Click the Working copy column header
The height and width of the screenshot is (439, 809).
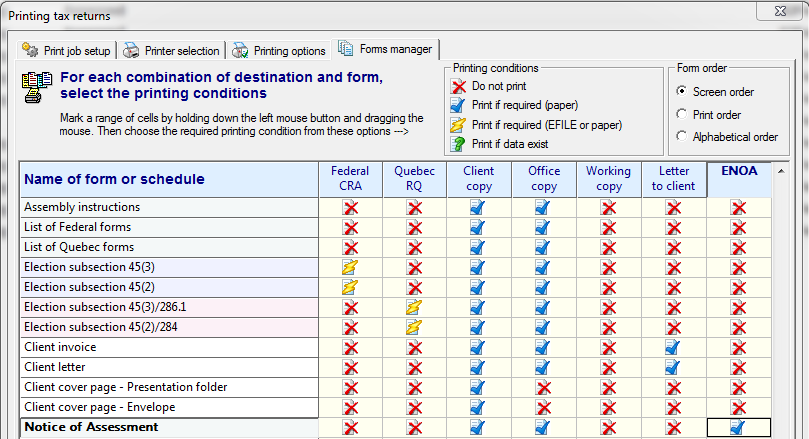click(608, 179)
